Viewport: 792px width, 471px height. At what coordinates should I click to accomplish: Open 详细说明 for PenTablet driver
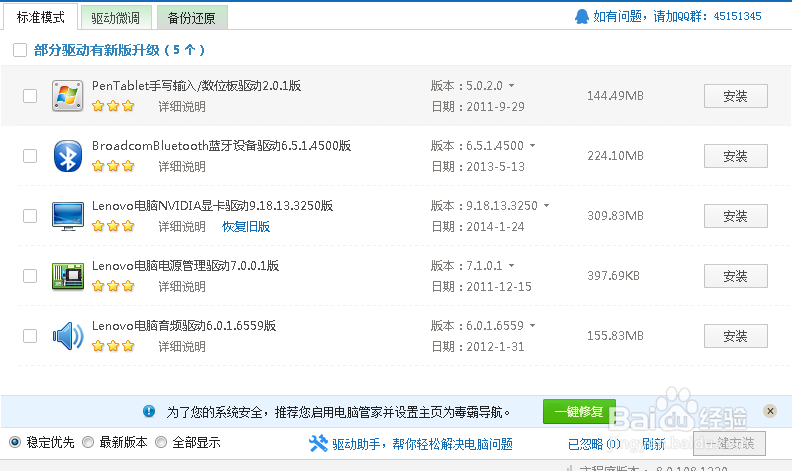tap(182, 107)
